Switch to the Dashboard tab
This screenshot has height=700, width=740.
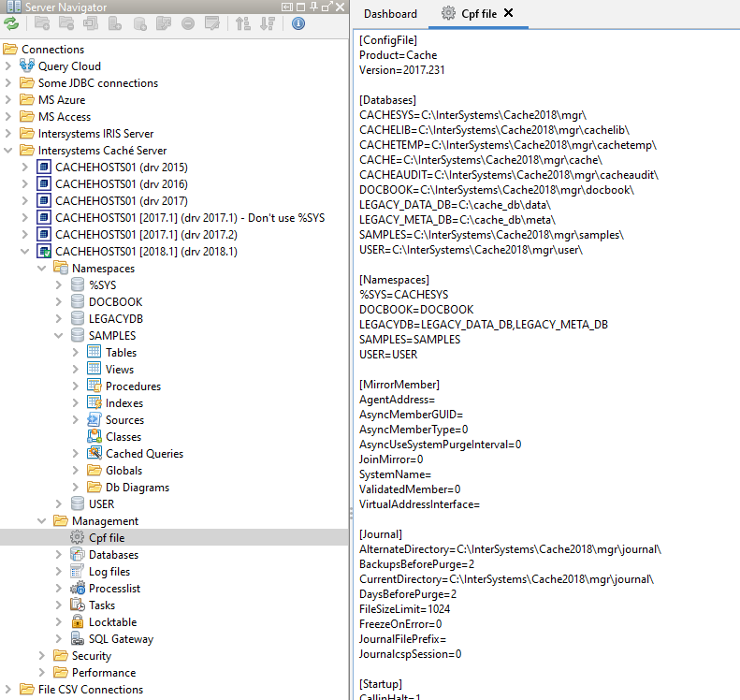click(x=390, y=14)
